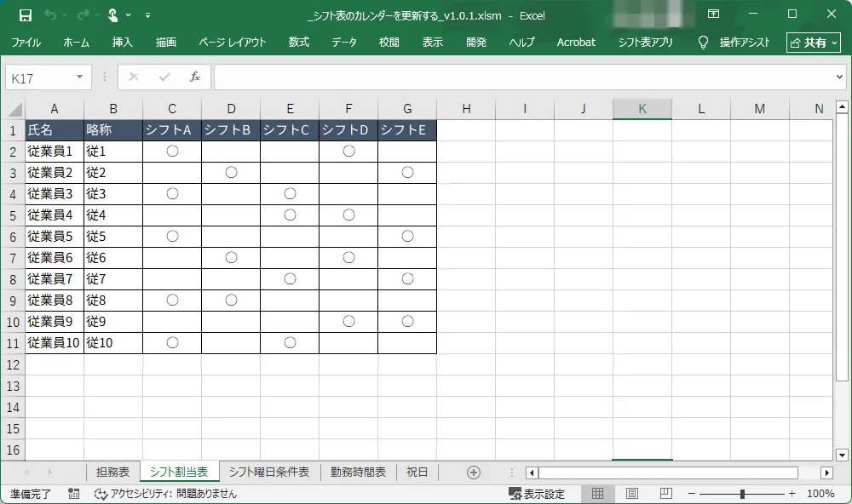The image size is (852, 504).
Task: Click the zoom in plus icon
Action: [x=792, y=494]
